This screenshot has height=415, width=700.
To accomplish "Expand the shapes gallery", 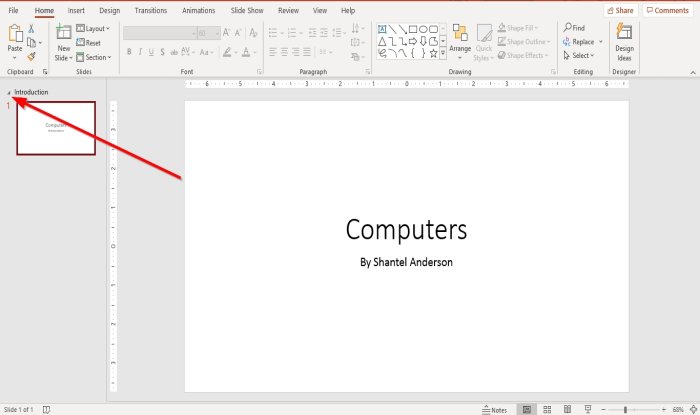I will [443, 54].
